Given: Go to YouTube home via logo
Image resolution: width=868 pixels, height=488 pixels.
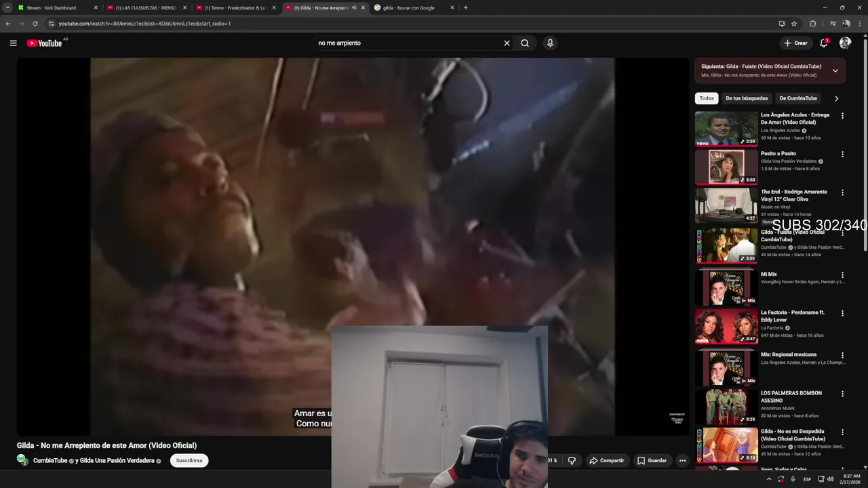Looking at the screenshot, I should click(45, 43).
